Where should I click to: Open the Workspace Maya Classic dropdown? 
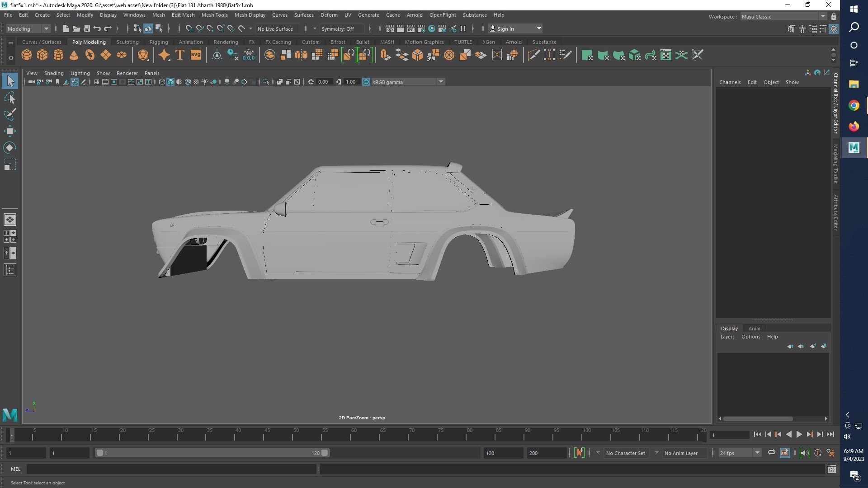pos(784,17)
